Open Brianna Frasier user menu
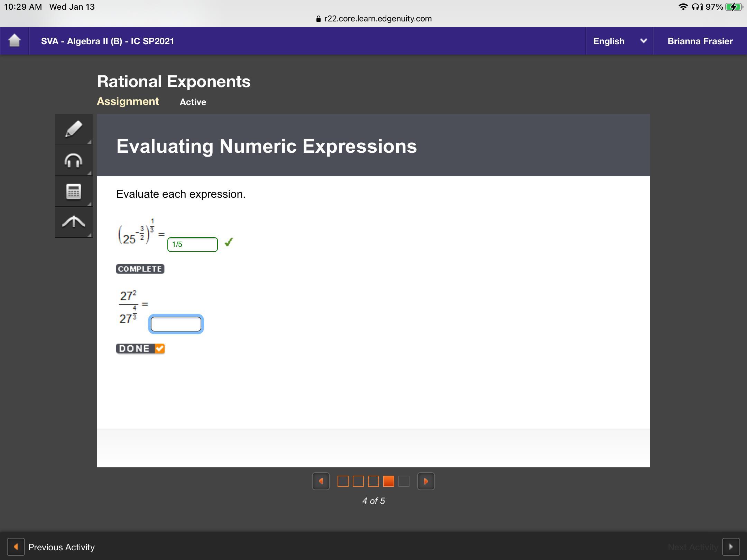The height and width of the screenshot is (560, 747). (700, 41)
